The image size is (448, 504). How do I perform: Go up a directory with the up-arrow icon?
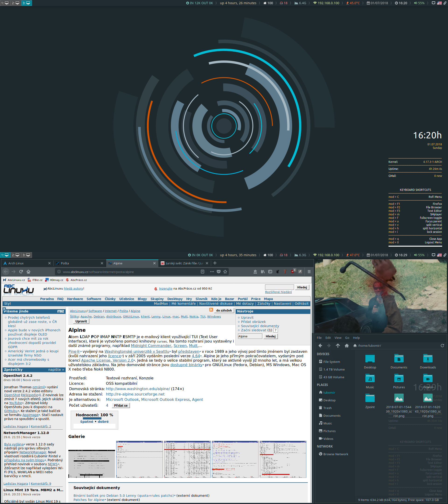[338, 346]
